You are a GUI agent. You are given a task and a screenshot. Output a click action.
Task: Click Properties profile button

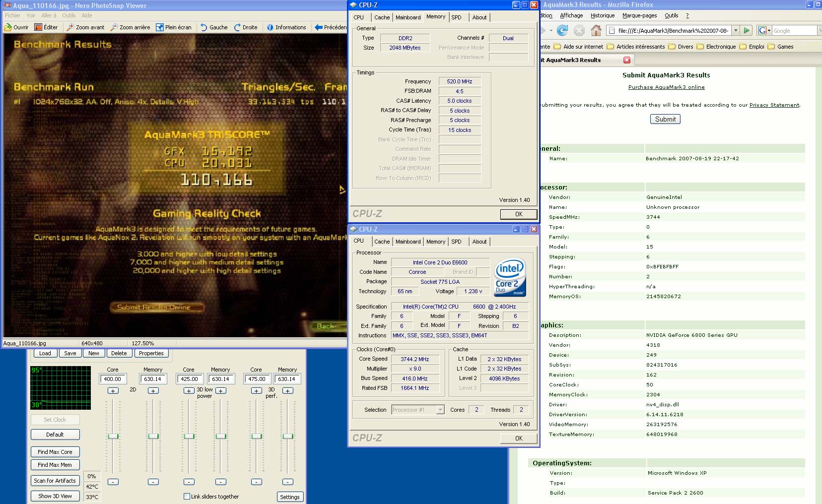151,353
